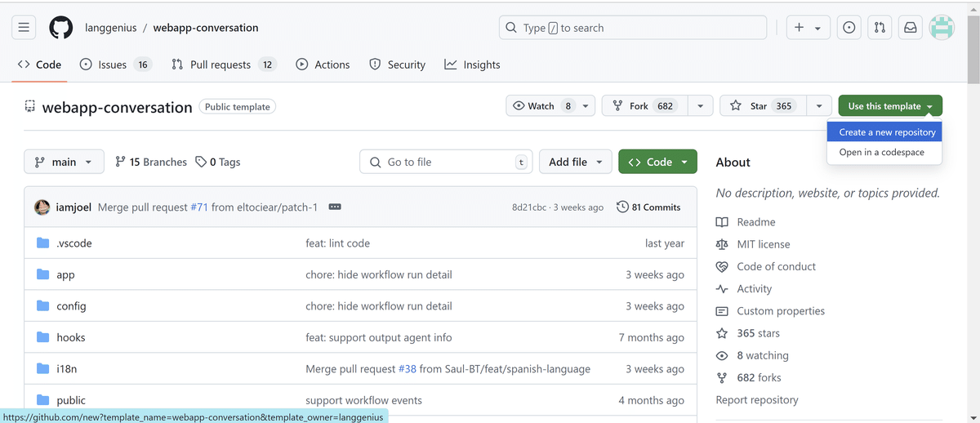Open the MIT license link
The height and width of the screenshot is (423, 980).
pyautogui.click(x=753, y=244)
